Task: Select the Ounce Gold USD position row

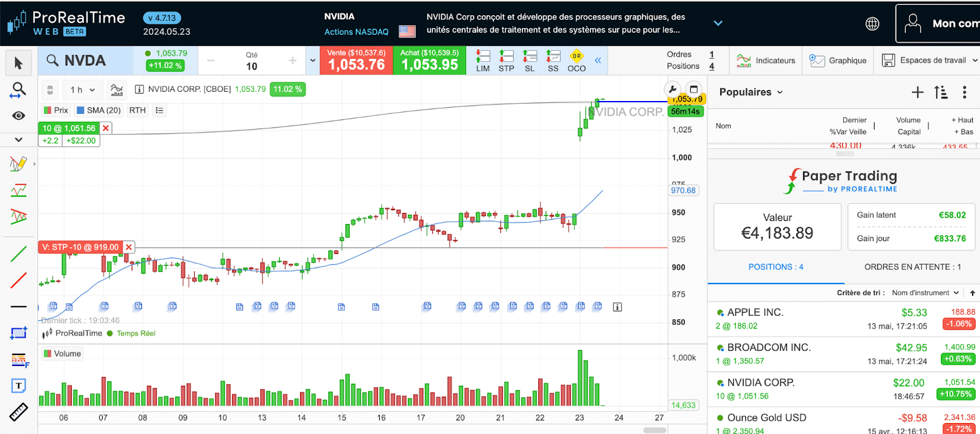Action: (844, 422)
